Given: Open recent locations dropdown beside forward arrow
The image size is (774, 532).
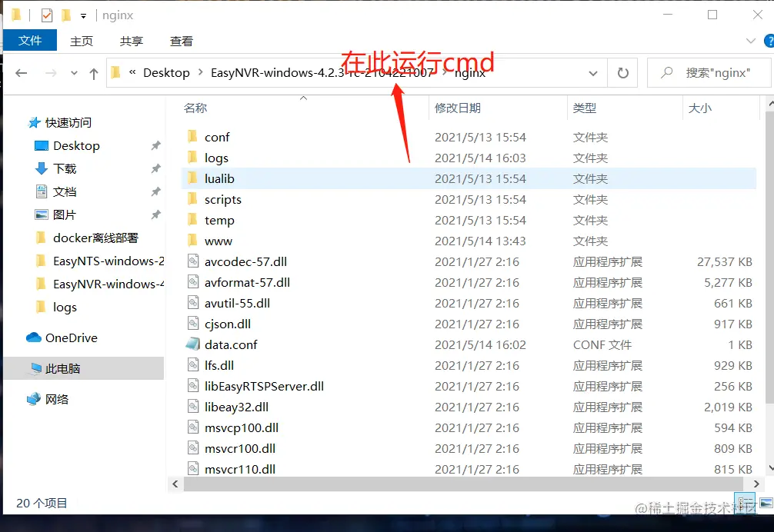Looking at the screenshot, I should pyautogui.click(x=74, y=74).
